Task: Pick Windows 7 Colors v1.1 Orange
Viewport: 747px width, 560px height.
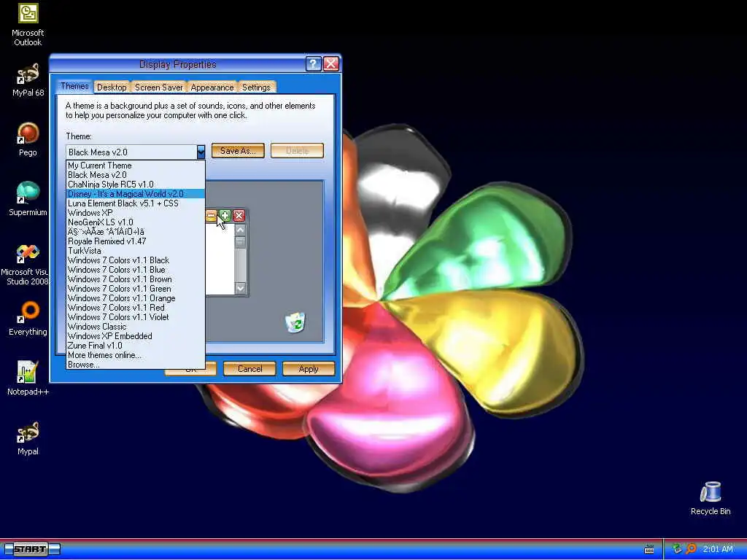Action: click(x=135, y=298)
